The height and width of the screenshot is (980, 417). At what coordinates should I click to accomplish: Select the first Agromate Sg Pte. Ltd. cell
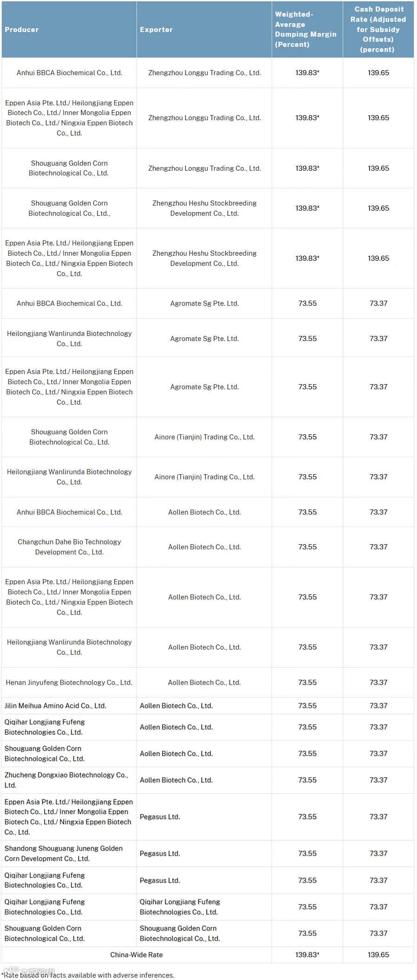pos(204,303)
